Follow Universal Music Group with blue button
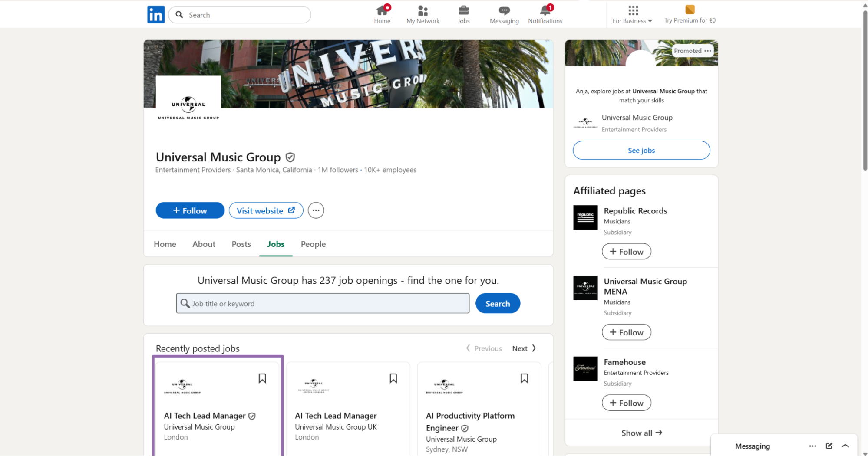The image size is (868, 456). [190, 210]
